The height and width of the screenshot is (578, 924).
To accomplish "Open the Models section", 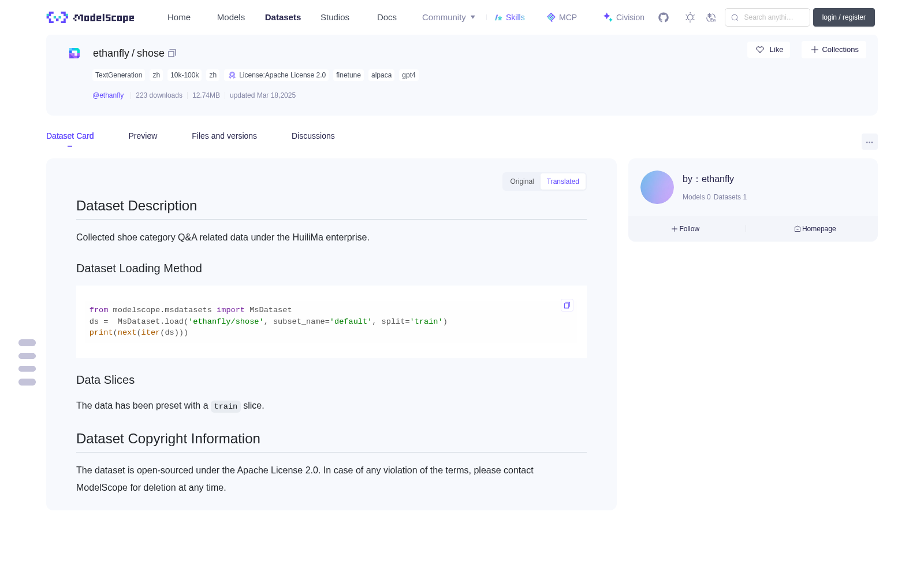I will (x=231, y=17).
